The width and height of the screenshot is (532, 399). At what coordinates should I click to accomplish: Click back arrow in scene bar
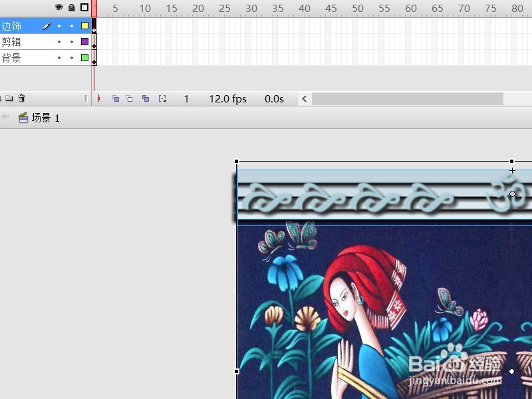point(5,117)
